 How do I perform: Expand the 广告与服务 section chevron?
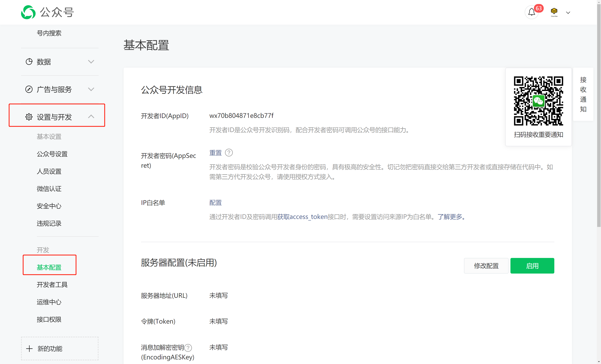tap(91, 89)
